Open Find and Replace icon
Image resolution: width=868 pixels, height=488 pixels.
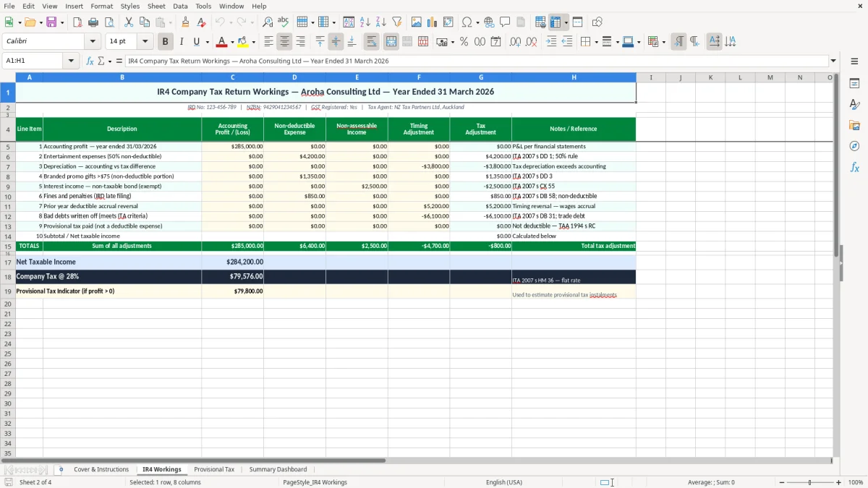click(x=268, y=22)
